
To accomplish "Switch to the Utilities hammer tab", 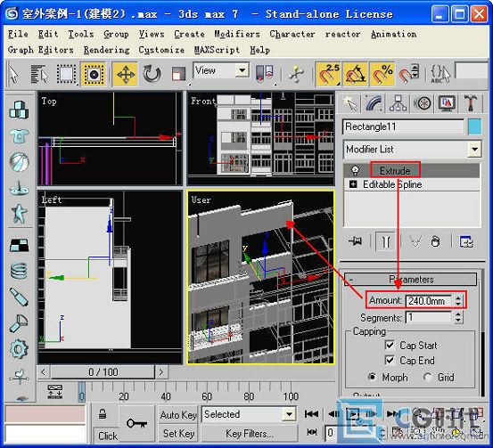I will 471,103.
